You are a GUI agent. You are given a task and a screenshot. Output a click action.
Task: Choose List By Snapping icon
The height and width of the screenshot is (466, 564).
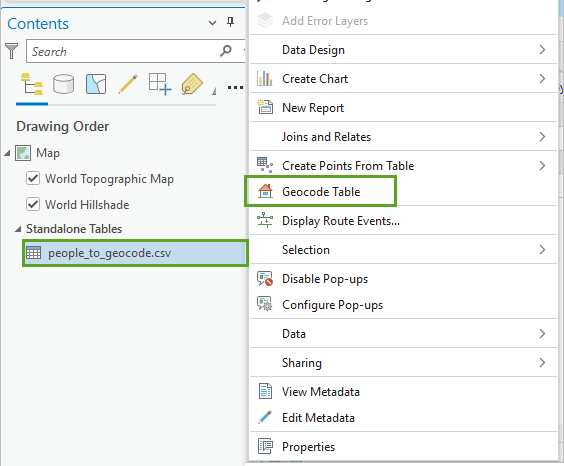[x=160, y=84]
